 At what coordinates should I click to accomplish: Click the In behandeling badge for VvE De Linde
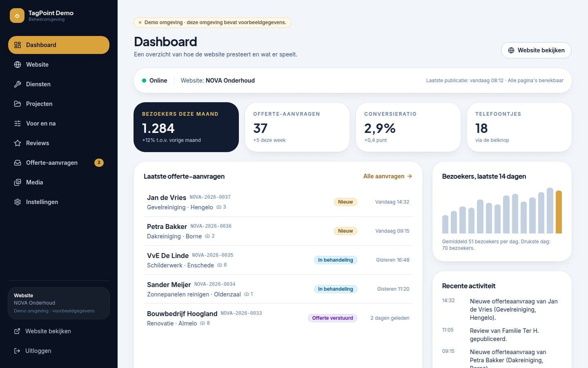(x=336, y=260)
